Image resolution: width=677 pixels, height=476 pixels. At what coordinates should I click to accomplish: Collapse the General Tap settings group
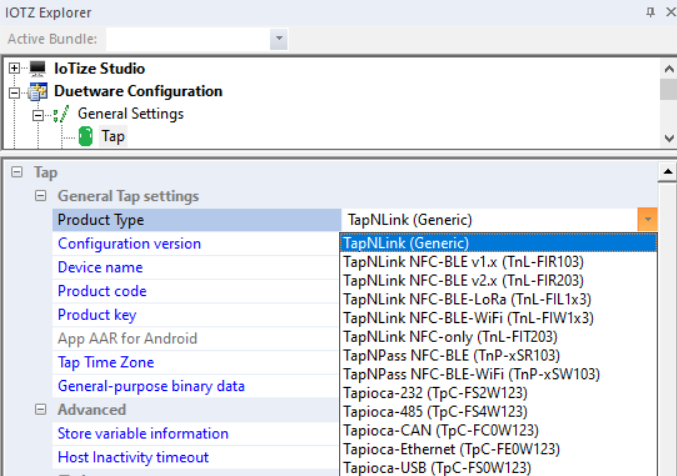pyautogui.click(x=41, y=196)
